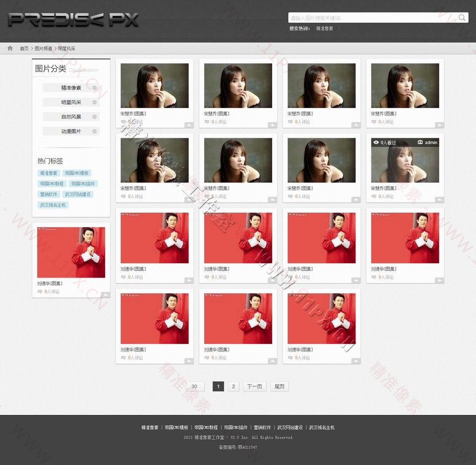Click the 下一页 next page button
The image size is (476, 465).
(x=255, y=386)
